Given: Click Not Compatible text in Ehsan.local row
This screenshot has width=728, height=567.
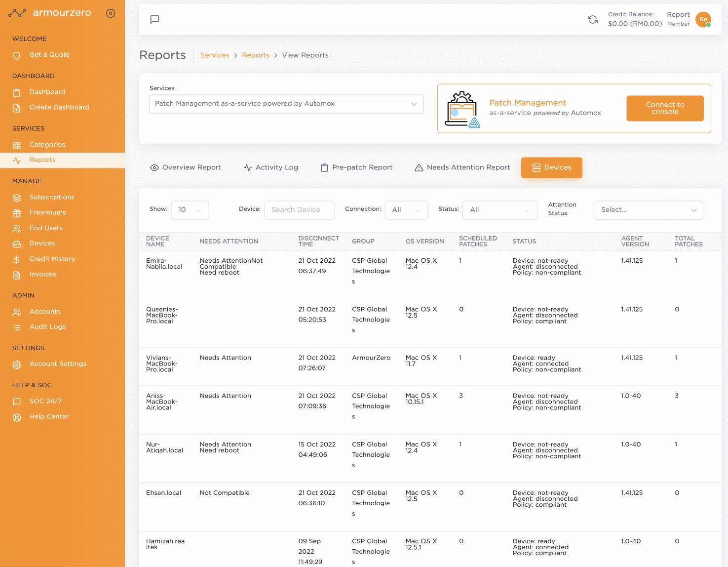Looking at the screenshot, I should [x=225, y=493].
